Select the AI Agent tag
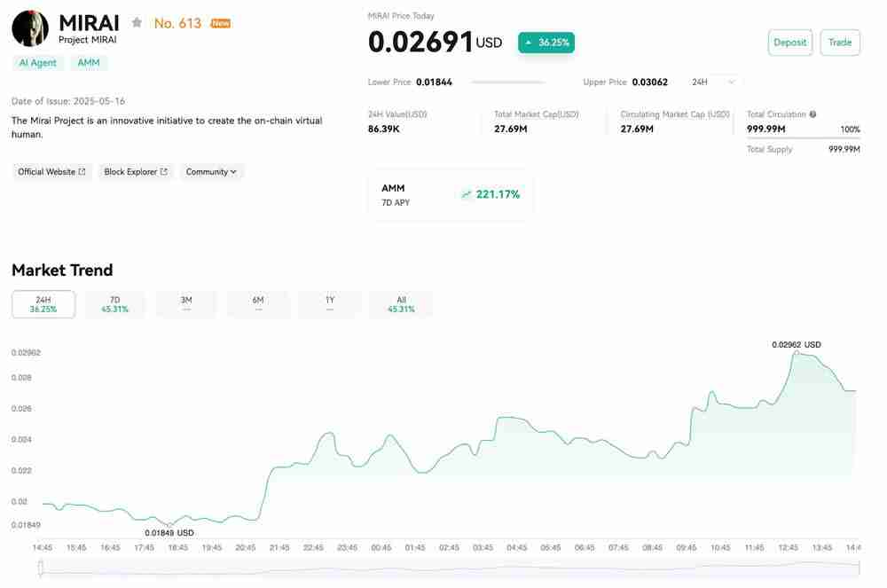 (37, 63)
